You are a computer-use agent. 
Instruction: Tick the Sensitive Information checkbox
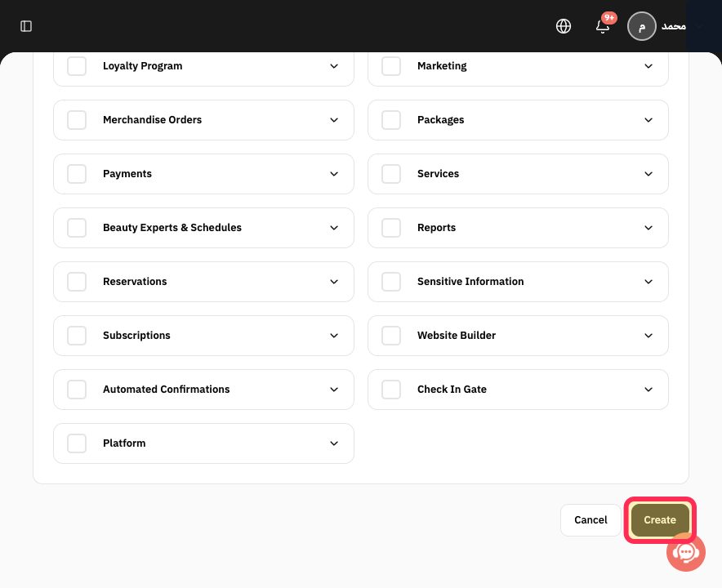(x=391, y=281)
